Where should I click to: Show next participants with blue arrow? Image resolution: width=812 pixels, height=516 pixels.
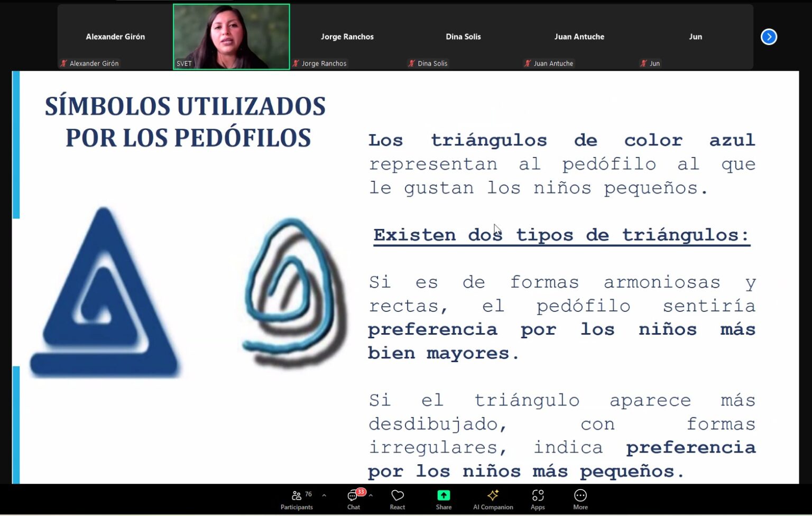click(x=769, y=37)
